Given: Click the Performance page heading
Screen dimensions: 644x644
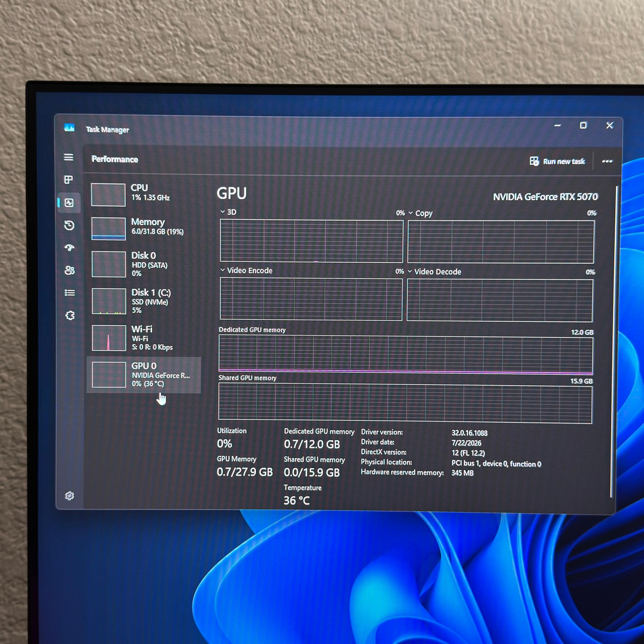Looking at the screenshot, I should [115, 159].
